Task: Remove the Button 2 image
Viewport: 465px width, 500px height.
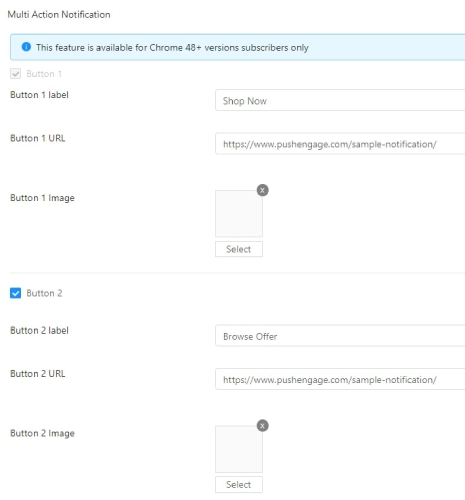Action: tap(263, 426)
